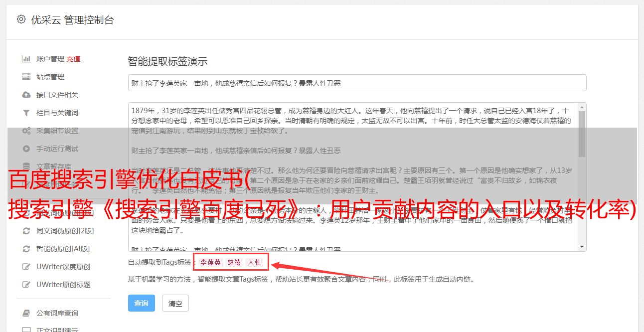Click the refresh icon next to 同义词伪原创[2版]

pos(26,231)
